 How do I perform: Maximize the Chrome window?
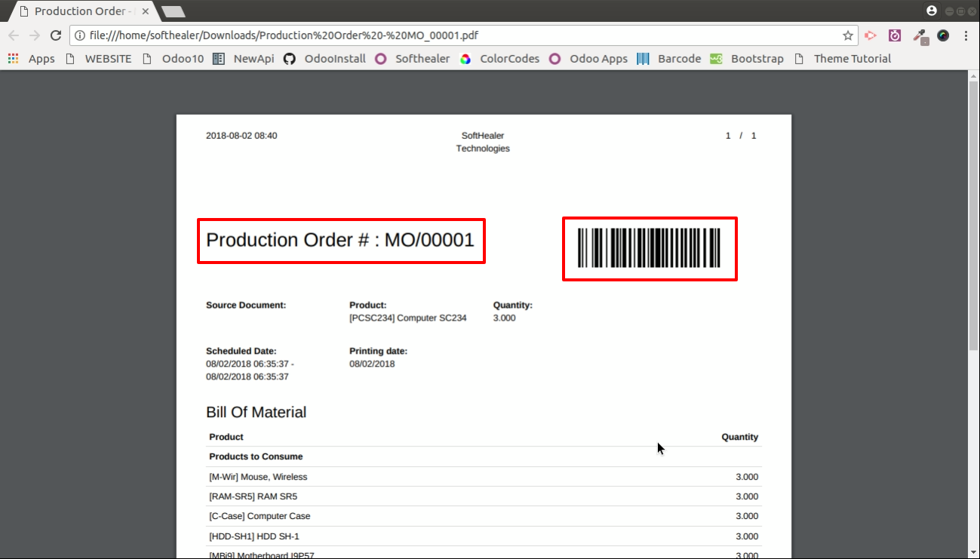pos(960,11)
